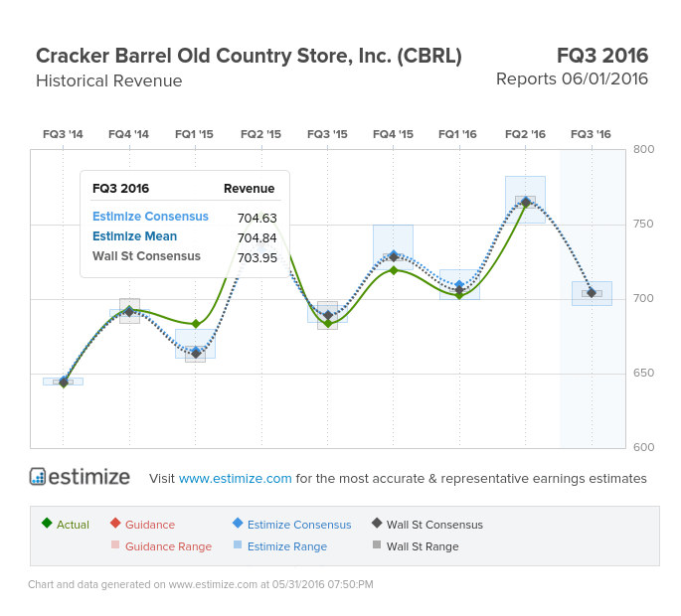Select the FQ2 '15 axis label
The image size is (681, 616).
(261, 134)
